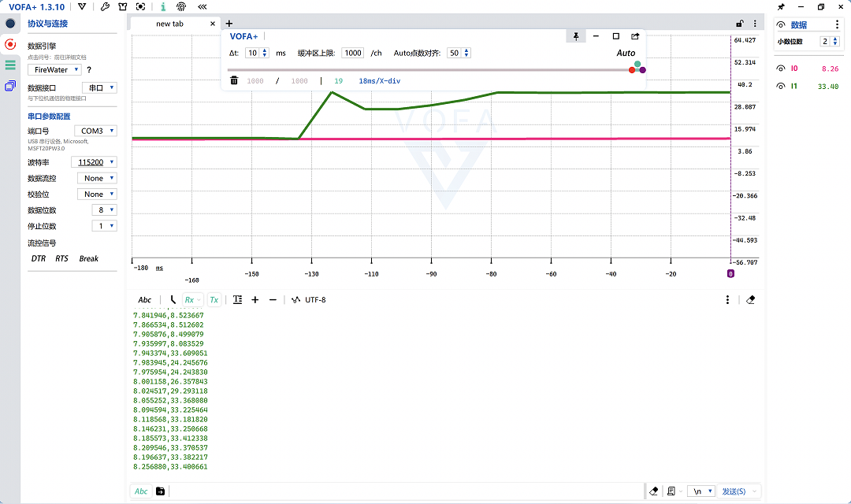
Task: Increase the receive area font with the plus icon
Action: pos(255,299)
